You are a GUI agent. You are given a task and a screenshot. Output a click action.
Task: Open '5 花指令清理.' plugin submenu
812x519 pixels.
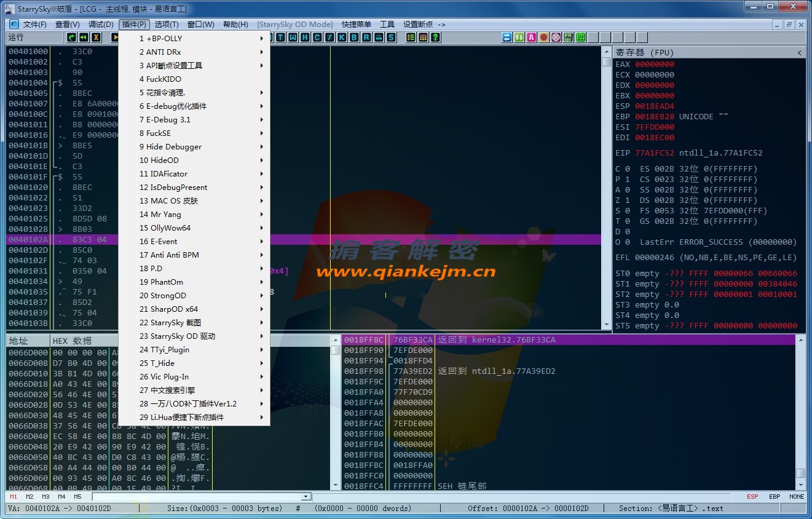click(x=194, y=92)
